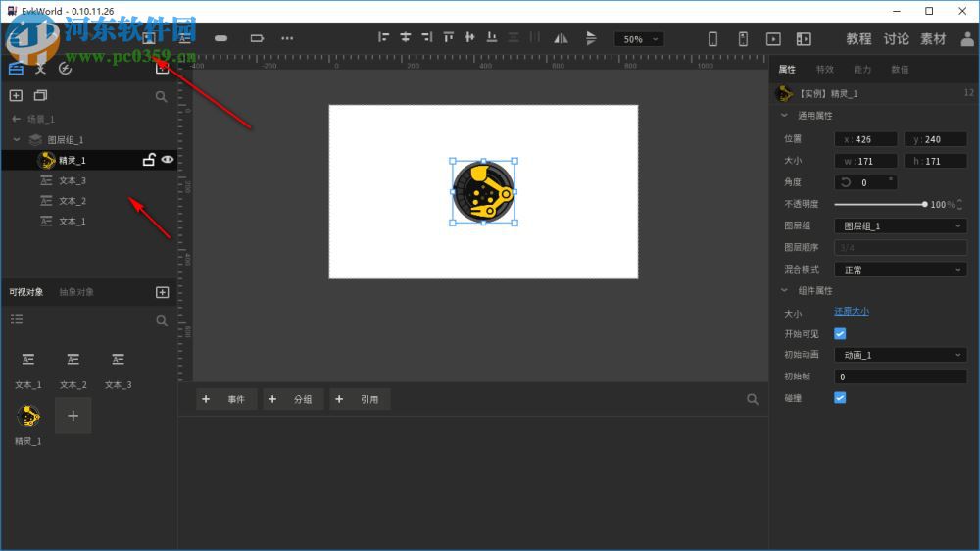Search in the layer list
Viewport: 980px width, 551px height.
click(x=162, y=96)
